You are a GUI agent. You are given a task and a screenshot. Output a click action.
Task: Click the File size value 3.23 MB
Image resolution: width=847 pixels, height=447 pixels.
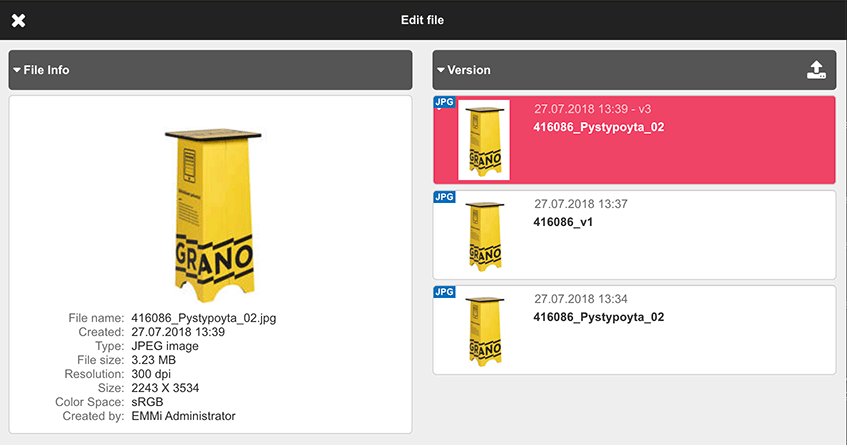point(153,360)
